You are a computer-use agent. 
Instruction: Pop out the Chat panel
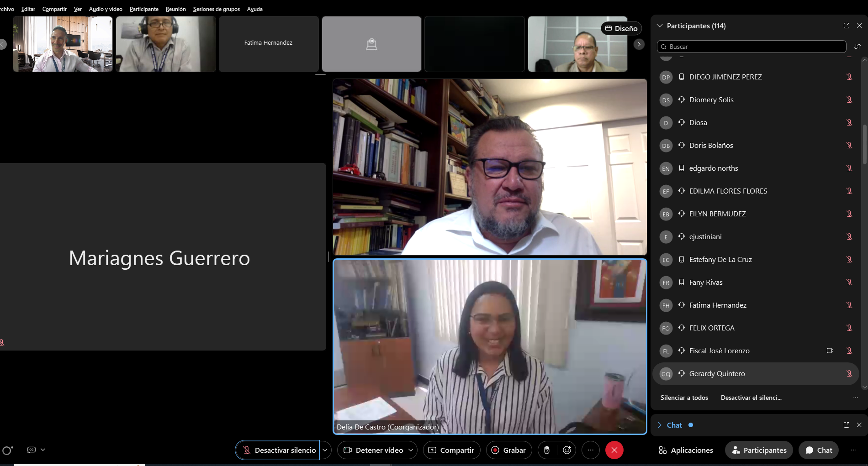pos(847,425)
